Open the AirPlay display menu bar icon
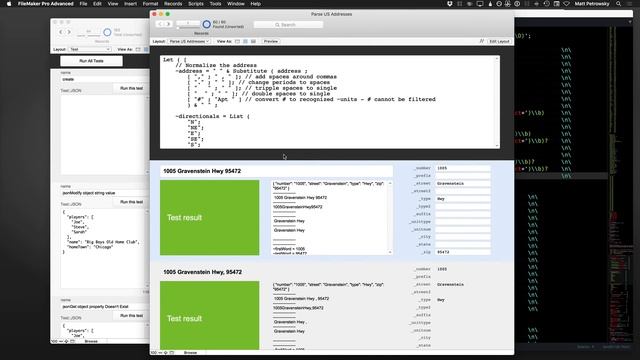The width and height of the screenshot is (640, 360). [480, 4]
